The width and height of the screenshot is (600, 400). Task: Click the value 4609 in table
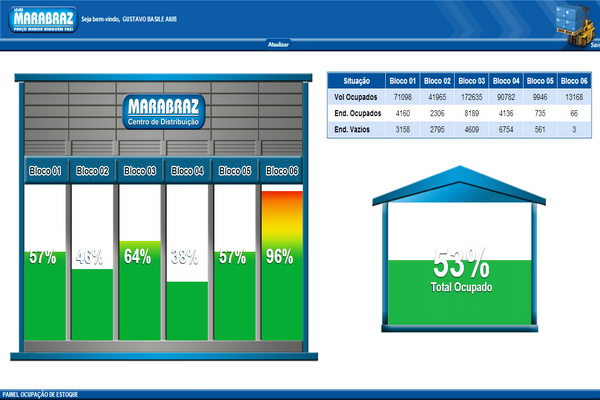tap(472, 129)
